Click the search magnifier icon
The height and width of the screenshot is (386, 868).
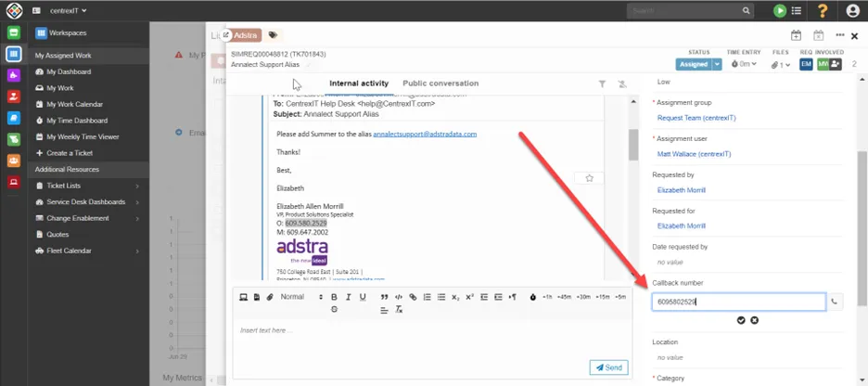[747, 10]
